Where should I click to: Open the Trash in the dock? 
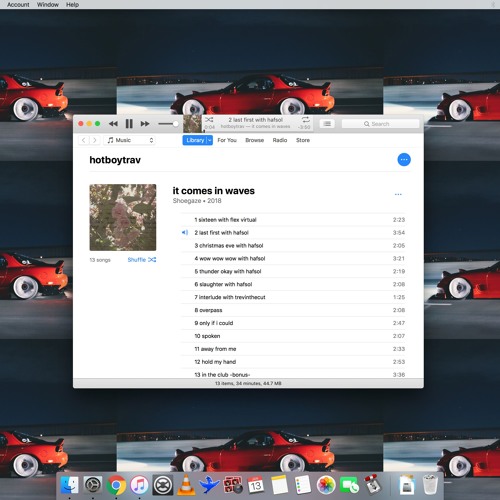pos(430,485)
